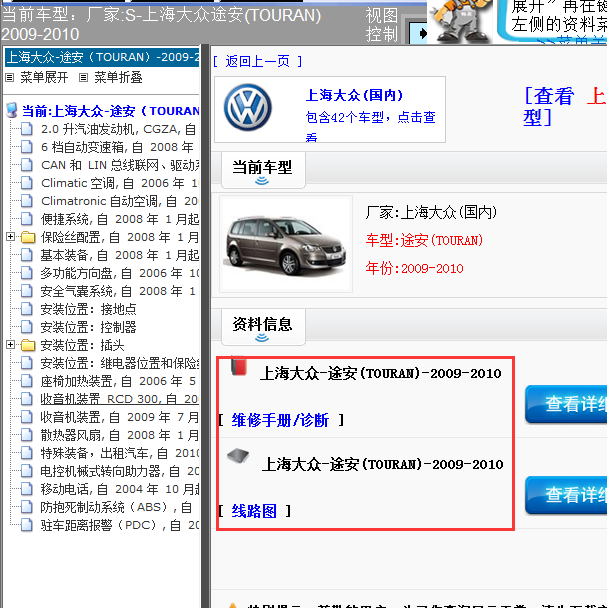Click the 厂家:上海大众(国内) text
This screenshot has height=608, width=607.
(431, 212)
